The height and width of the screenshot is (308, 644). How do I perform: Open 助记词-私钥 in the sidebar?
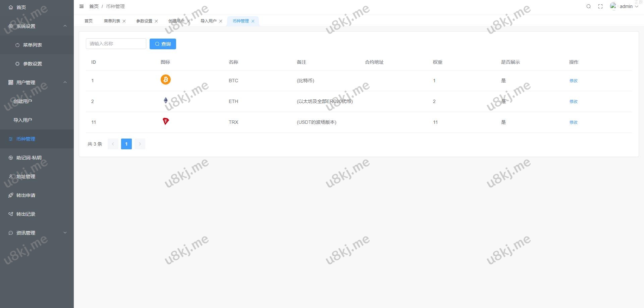[x=29, y=158]
